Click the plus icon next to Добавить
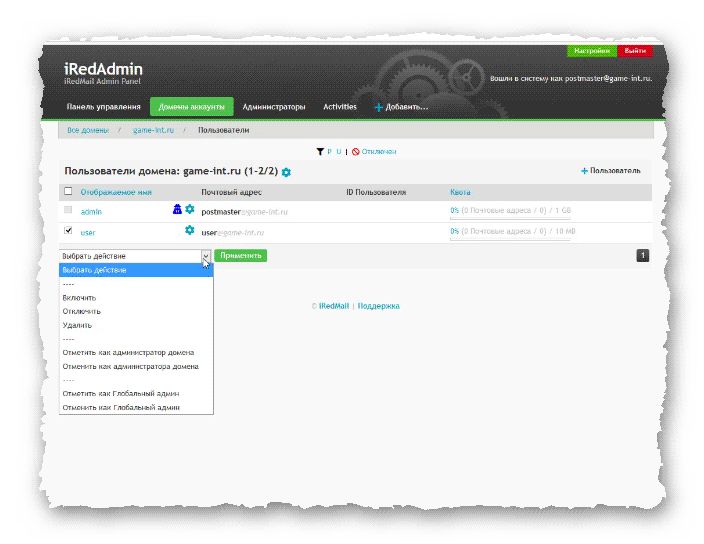This screenshot has height=544, width=704. point(378,107)
